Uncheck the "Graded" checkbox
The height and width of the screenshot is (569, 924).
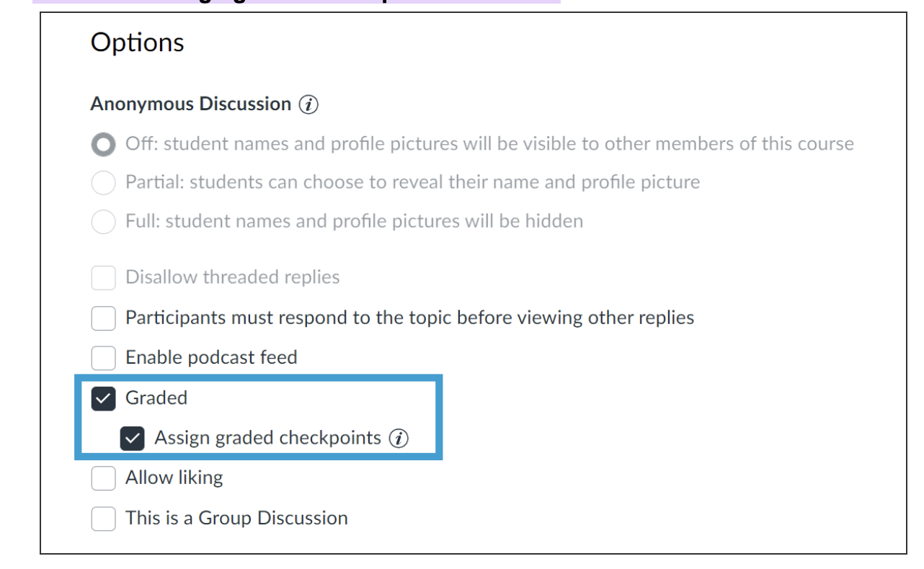pyautogui.click(x=103, y=398)
